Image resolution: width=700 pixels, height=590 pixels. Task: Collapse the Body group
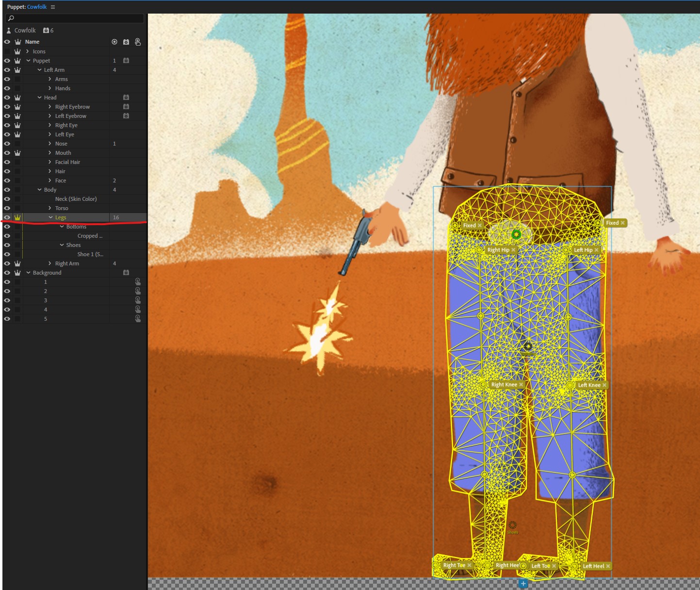pos(39,189)
